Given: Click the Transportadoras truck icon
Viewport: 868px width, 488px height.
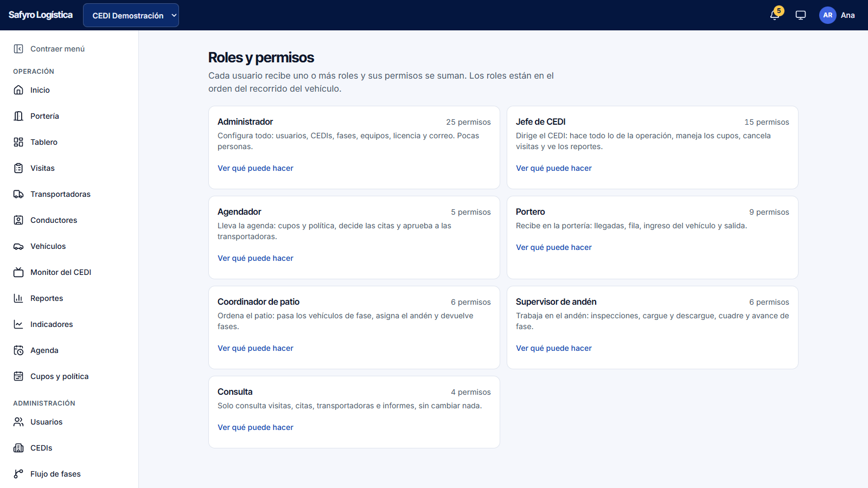Looking at the screenshot, I should (18, 194).
